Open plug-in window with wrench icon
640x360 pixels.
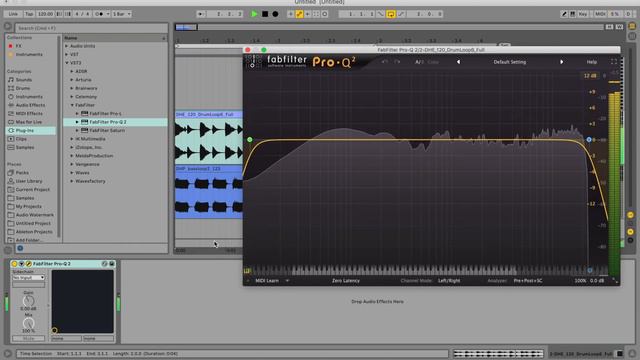pos(29,264)
